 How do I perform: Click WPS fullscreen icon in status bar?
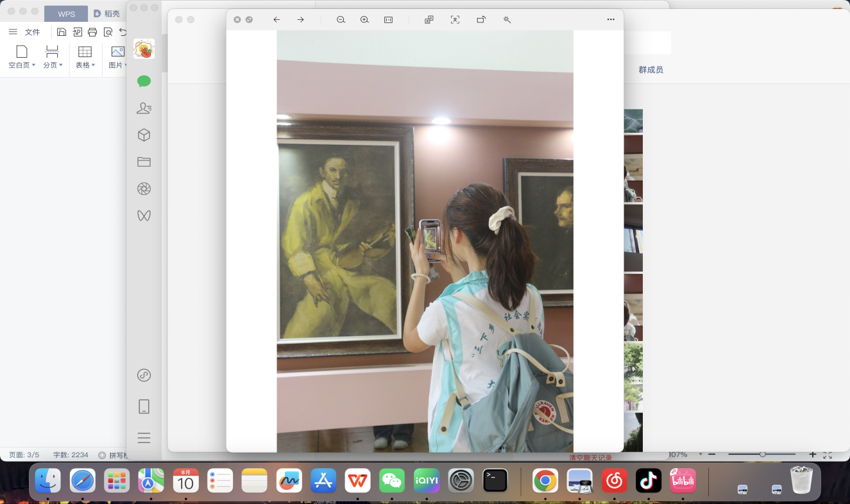click(828, 455)
